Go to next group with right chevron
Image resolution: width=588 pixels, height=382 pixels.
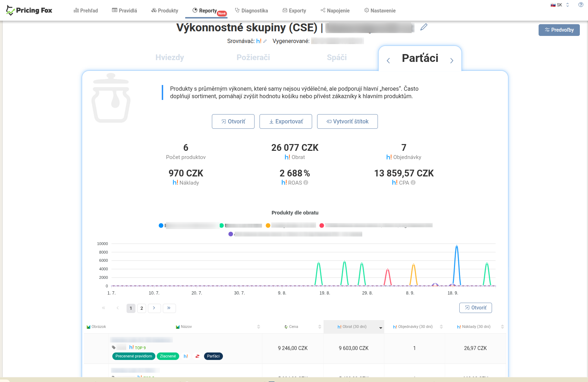[451, 61]
